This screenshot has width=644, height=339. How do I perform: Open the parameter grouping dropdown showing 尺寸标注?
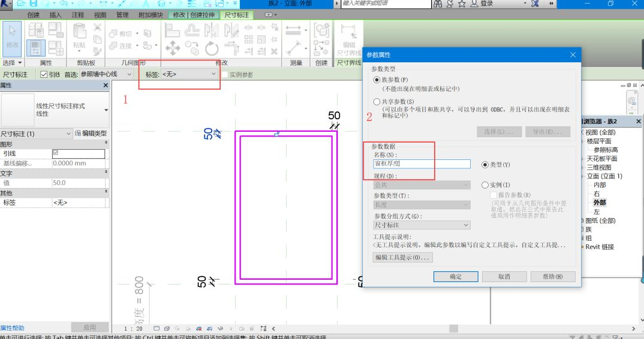[x=422, y=225]
